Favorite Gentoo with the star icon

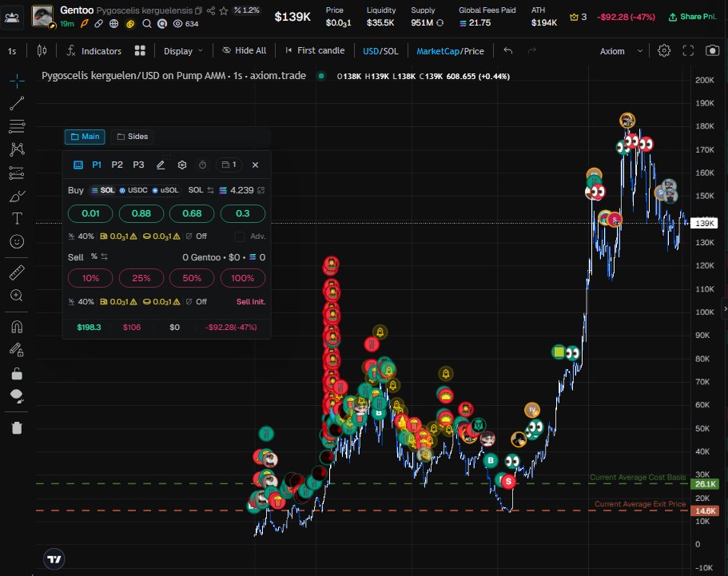click(x=223, y=10)
